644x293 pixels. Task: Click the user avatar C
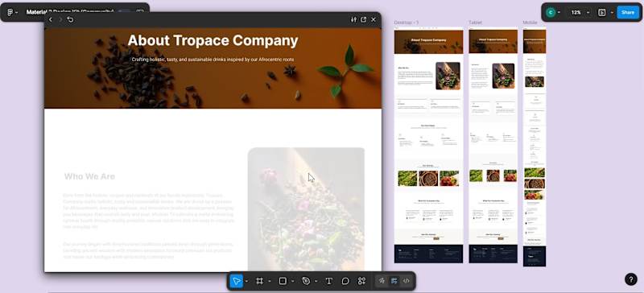coord(551,12)
